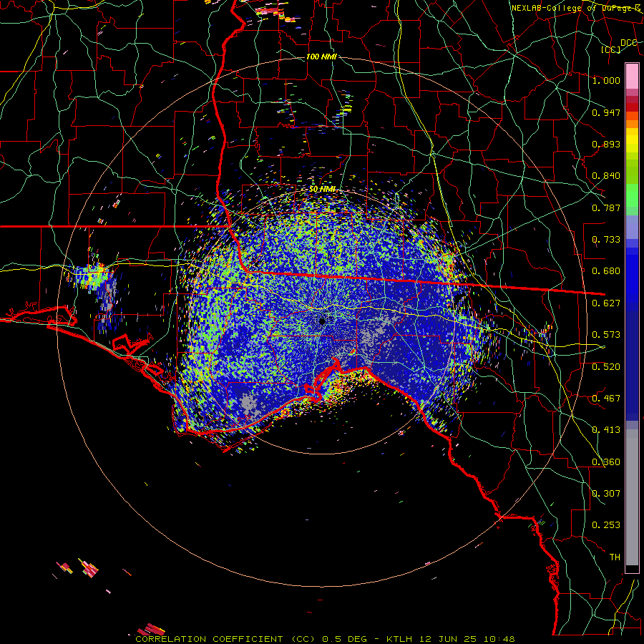Click the 0.360 scale value
This screenshot has width=644, height=644.
click(606, 462)
